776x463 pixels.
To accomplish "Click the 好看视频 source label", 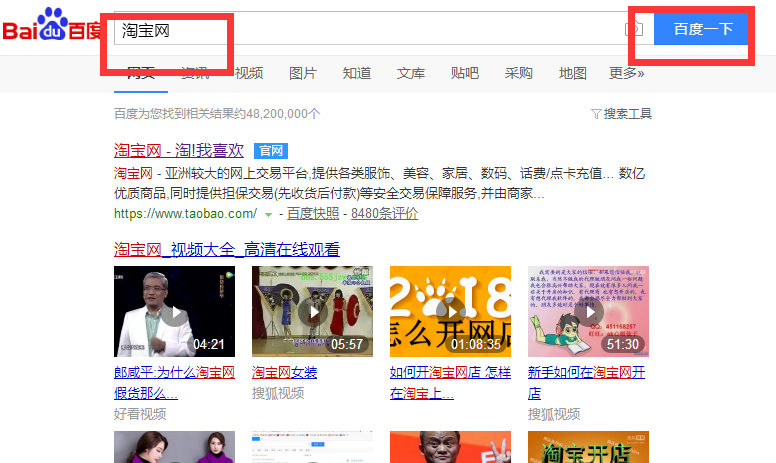I will tap(140, 414).
